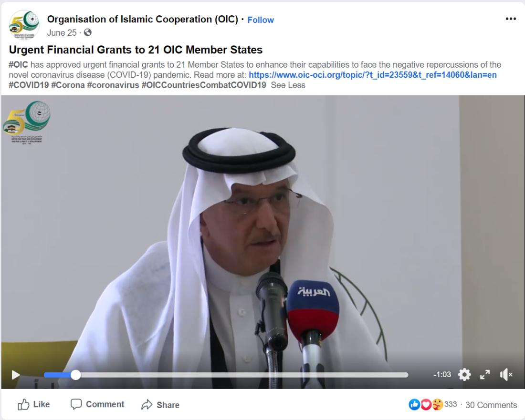
Task: Open the June 25 post timestamp
Action: 62,33
